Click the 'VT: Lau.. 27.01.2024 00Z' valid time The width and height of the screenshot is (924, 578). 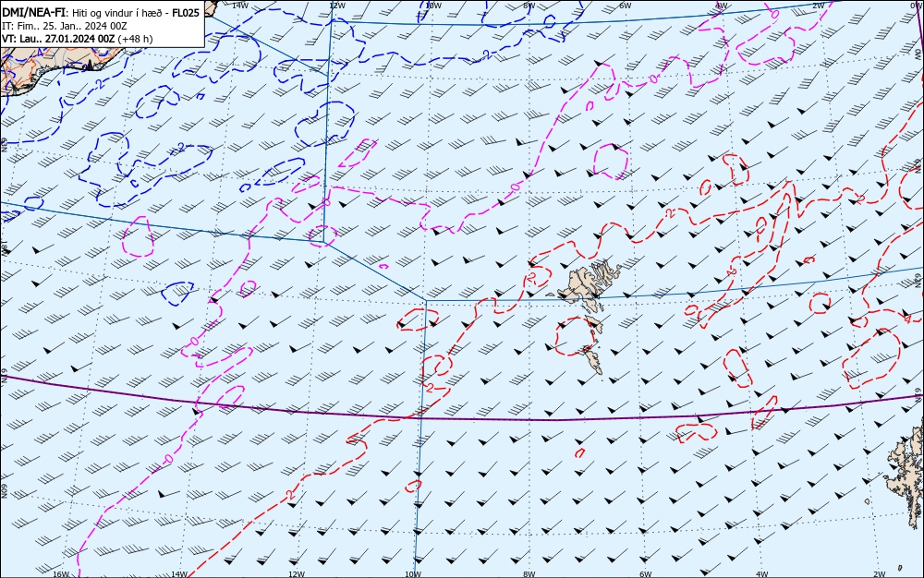(x=58, y=39)
